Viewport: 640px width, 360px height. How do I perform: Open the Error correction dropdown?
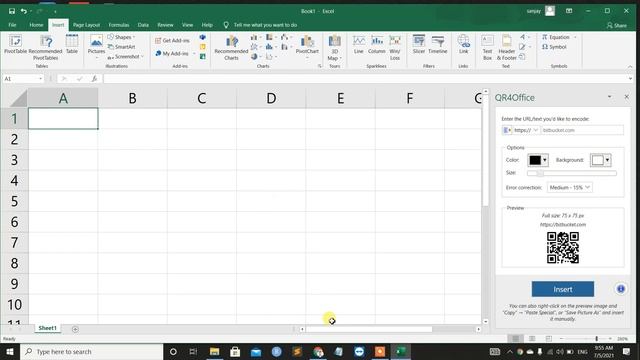click(569, 187)
